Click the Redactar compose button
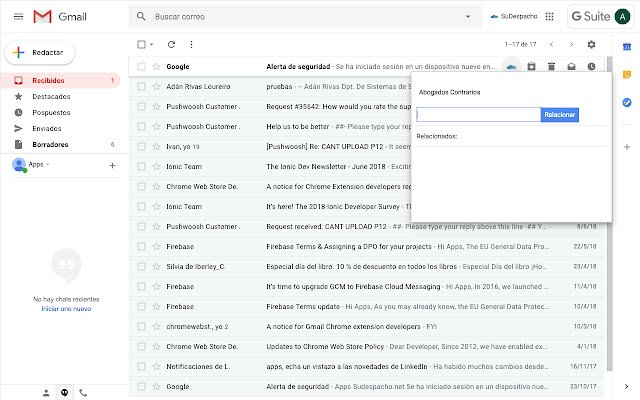Viewport: 640px width, 400px height. pos(40,52)
